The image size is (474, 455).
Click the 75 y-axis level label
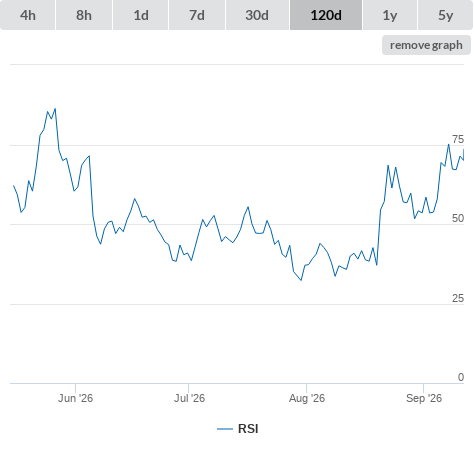(x=458, y=139)
